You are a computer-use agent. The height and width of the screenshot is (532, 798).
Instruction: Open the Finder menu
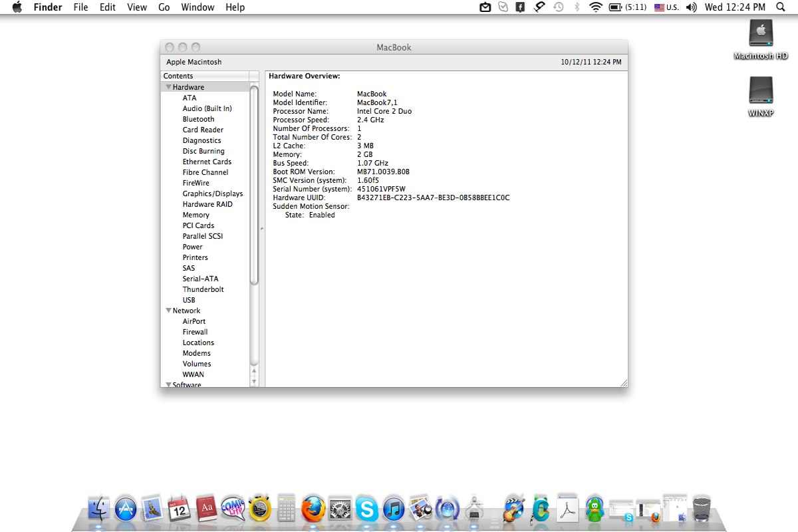[48, 7]
